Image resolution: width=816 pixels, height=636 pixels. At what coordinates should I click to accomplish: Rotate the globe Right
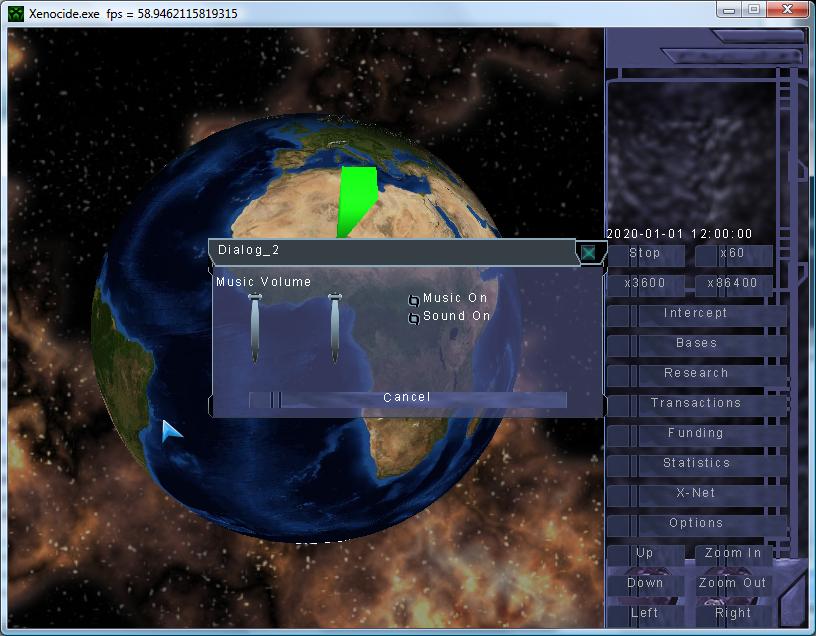(733, 614)
